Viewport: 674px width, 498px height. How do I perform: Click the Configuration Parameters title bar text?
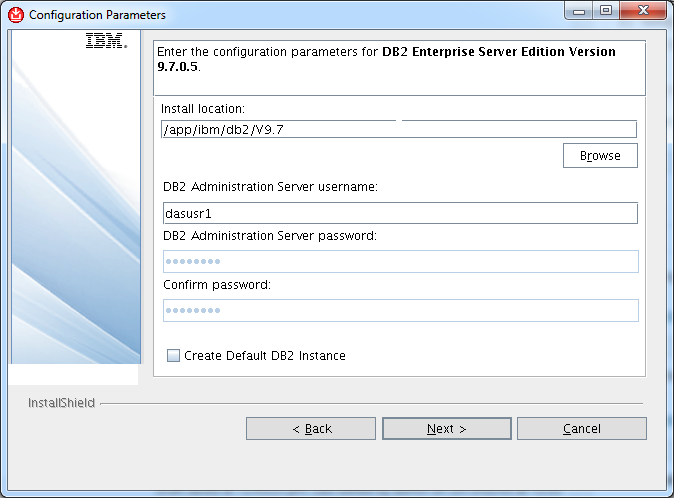(x=97, y=15)
